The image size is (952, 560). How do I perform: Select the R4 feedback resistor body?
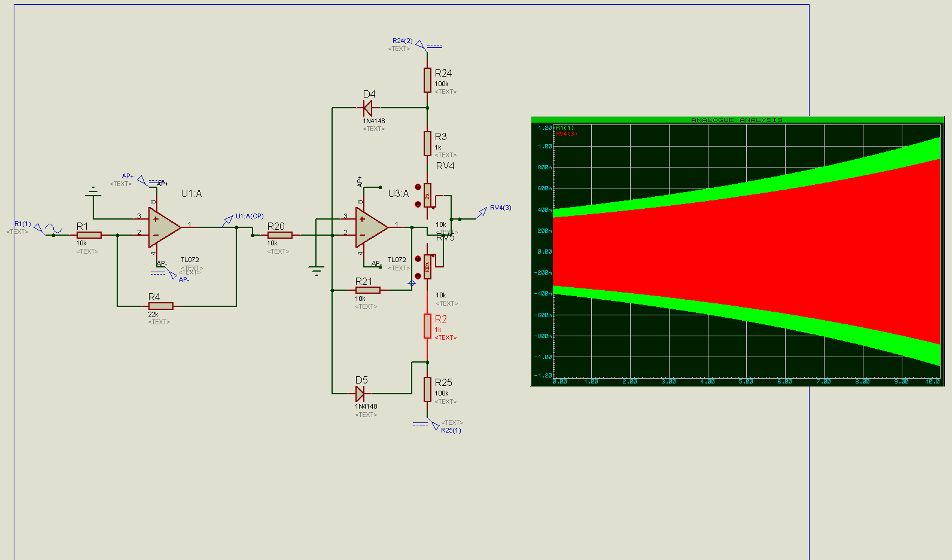tap(161, 306)
